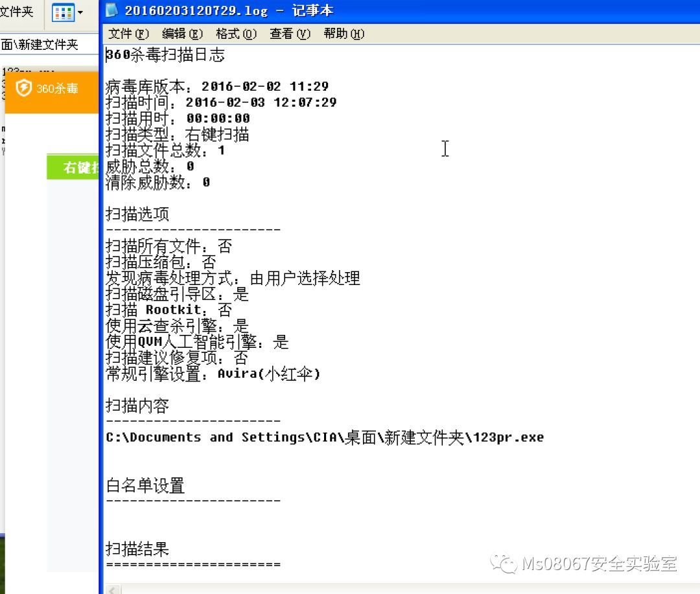Click the file path ending in 123pr.exe
Viewport: 700px width, 594px height.
325,438
